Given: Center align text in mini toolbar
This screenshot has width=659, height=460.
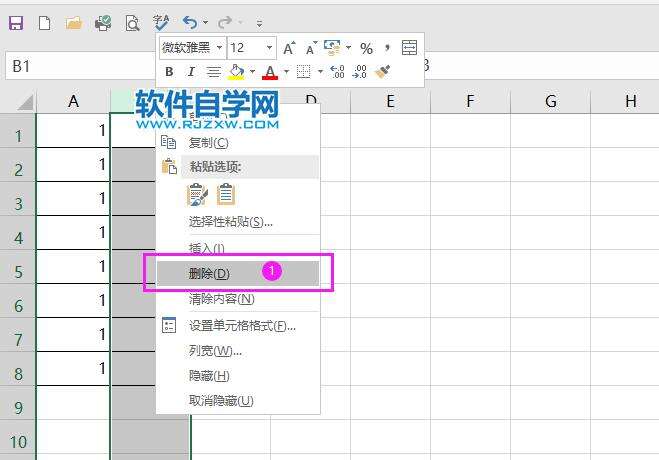Looking at the screenshot, I should click(x=214, y=72).
